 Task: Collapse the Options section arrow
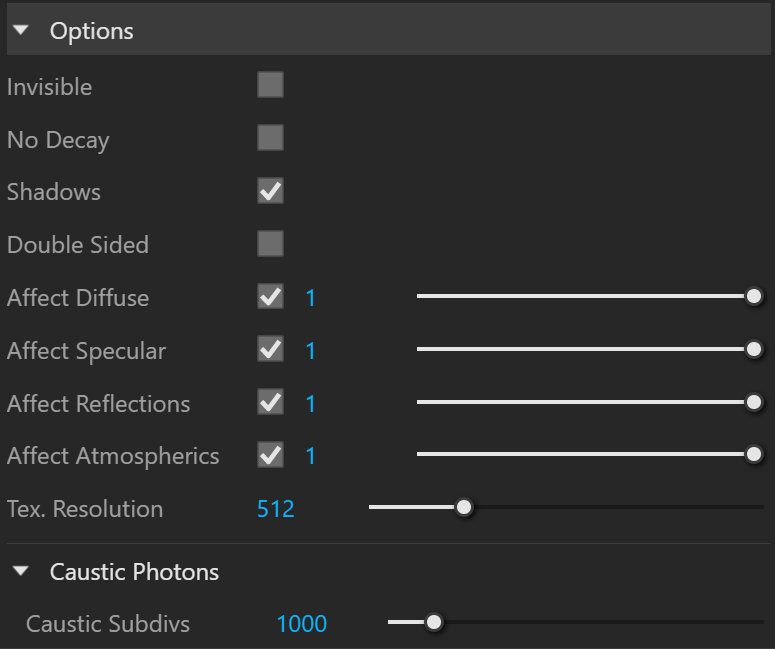pyautogui.click(x=21, y=30)
